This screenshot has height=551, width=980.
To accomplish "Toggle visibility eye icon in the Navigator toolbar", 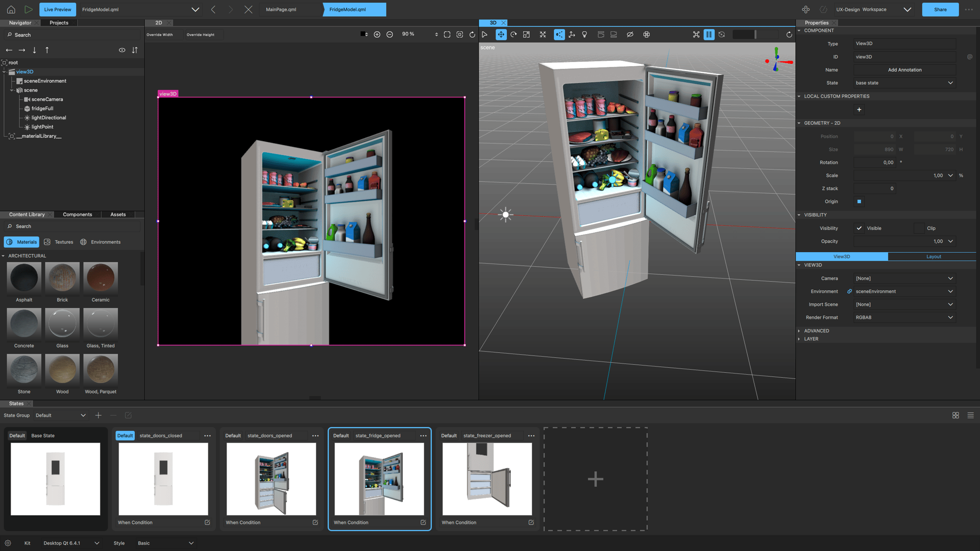I will [x=122, y=50].
